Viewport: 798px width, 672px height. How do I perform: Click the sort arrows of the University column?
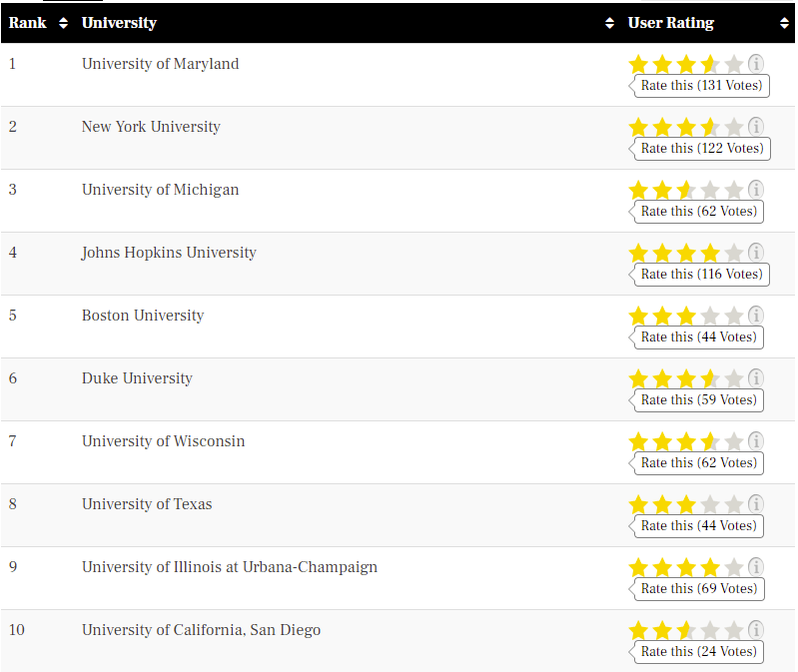(x=609, y=23)
